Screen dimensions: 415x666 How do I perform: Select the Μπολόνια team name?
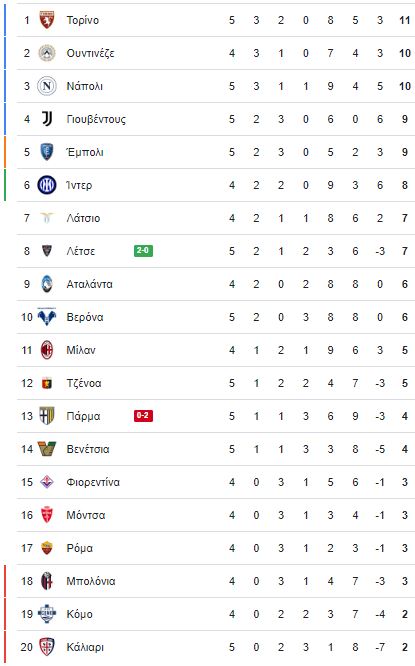91,581
